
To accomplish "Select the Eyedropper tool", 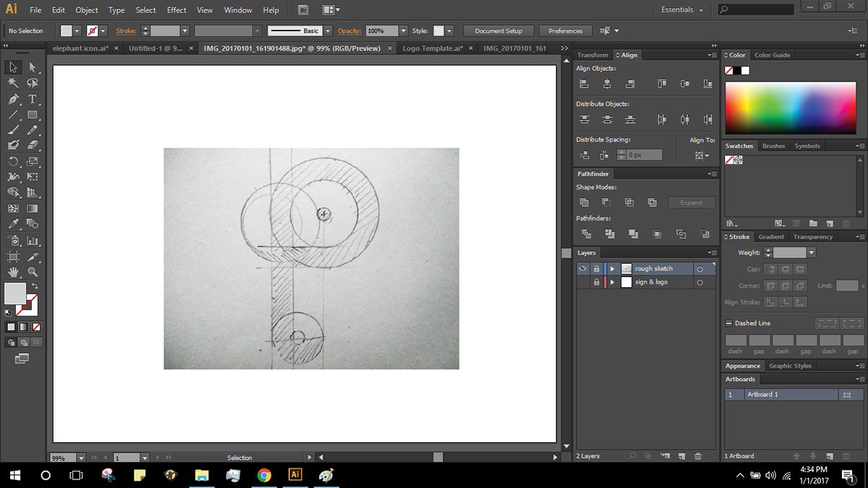I will tap(13, 224).
